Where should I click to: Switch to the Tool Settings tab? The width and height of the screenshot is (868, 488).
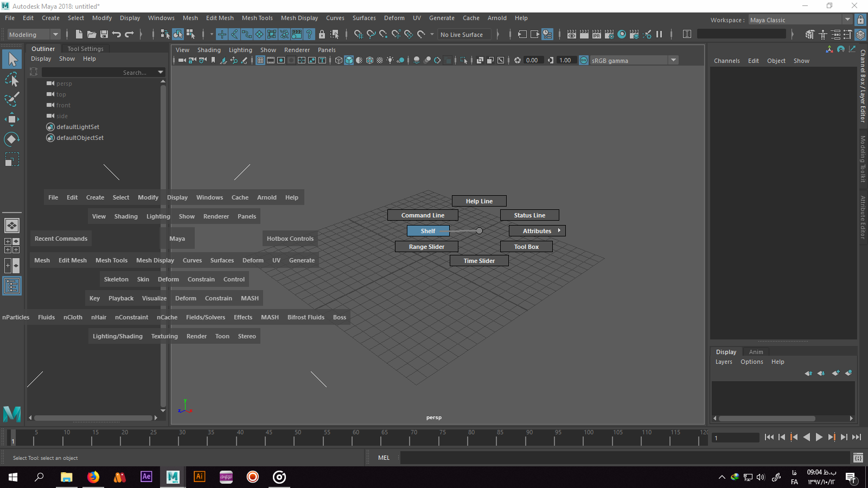pos(85,49)
